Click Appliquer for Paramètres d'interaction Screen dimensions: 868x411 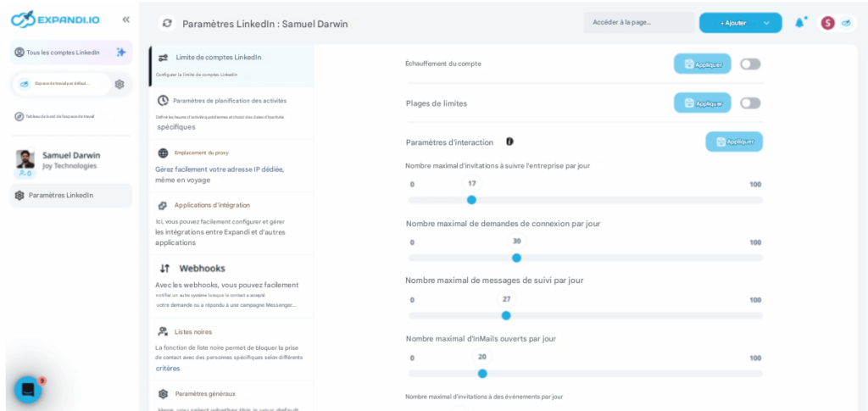tap(734, 142)
